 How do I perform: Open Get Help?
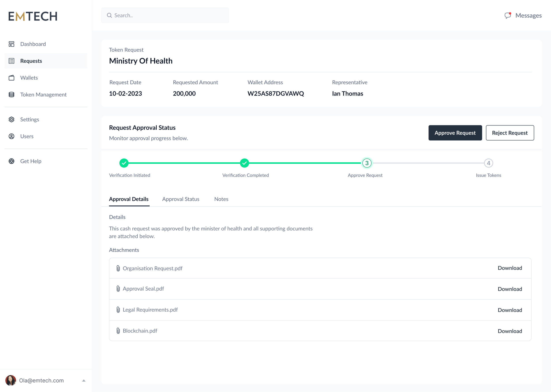tap(46, 161)
